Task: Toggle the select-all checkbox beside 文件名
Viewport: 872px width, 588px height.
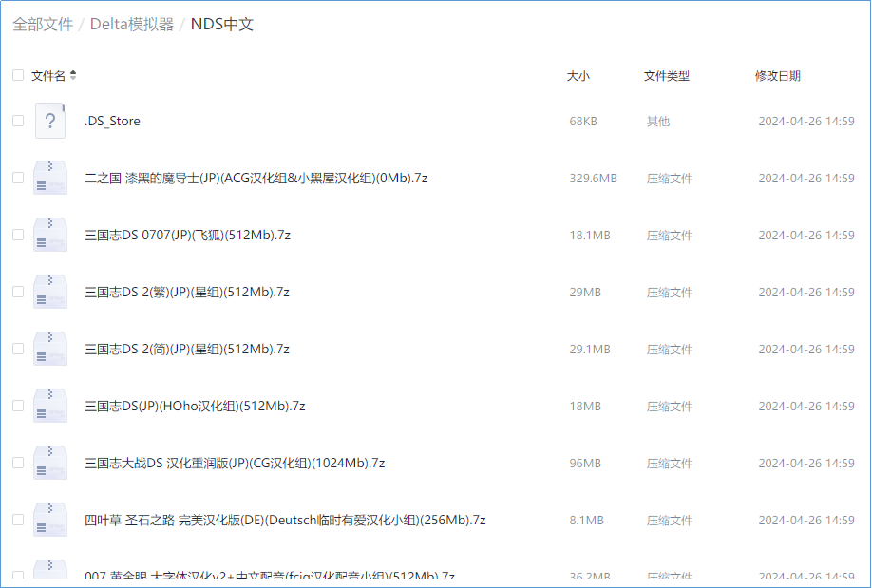Action: coord(18,75)
